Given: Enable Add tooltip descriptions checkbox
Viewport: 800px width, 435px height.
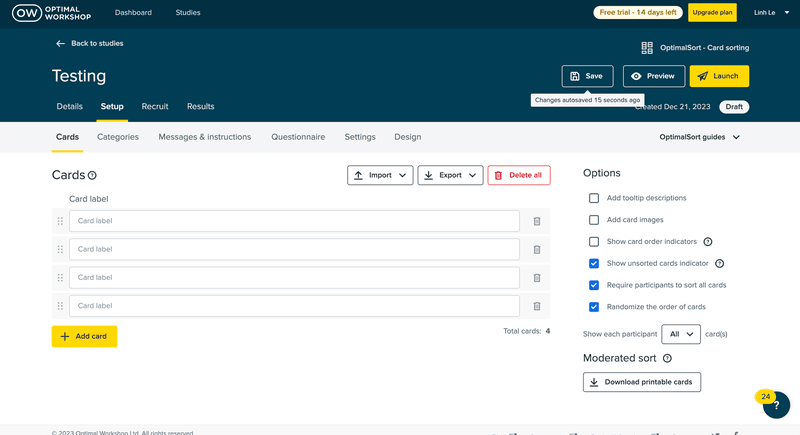Looking at the screenshot, I should 594,198.
